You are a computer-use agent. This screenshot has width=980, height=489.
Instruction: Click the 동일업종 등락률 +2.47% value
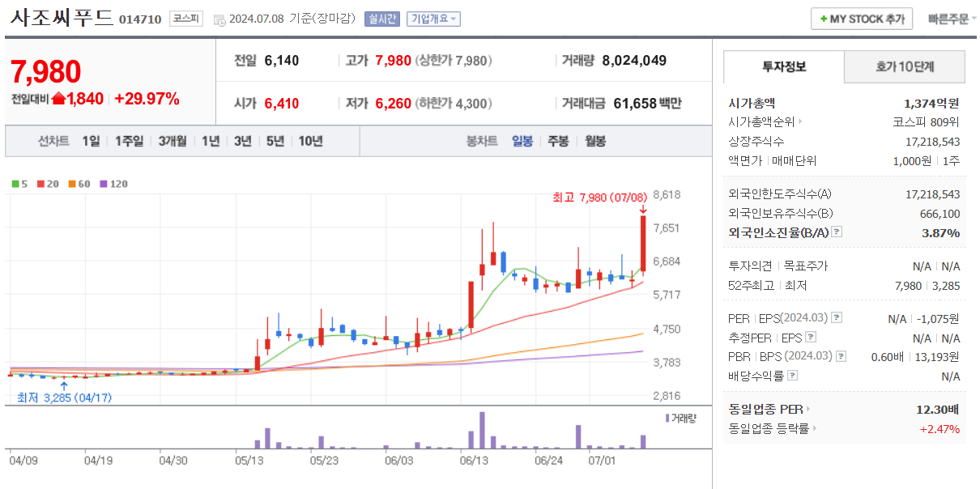pyautogui.click(x=940, y=428)
